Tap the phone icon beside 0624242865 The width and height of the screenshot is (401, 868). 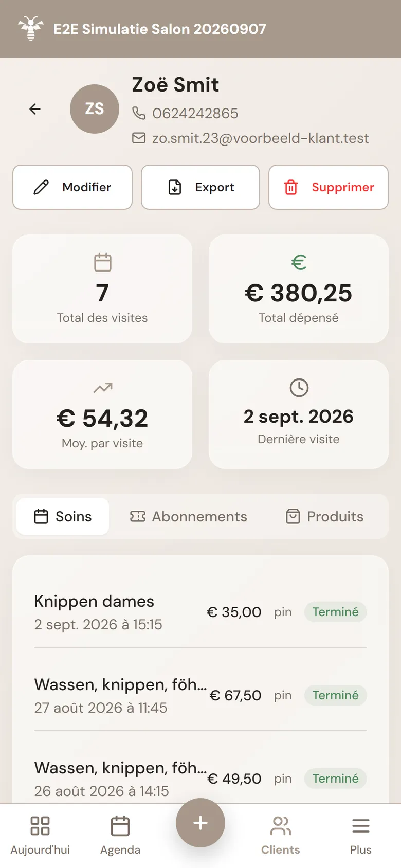point(139,113)
